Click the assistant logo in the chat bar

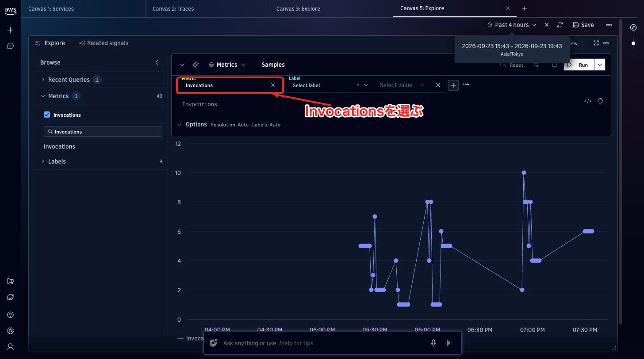click(x=214, y=343)
